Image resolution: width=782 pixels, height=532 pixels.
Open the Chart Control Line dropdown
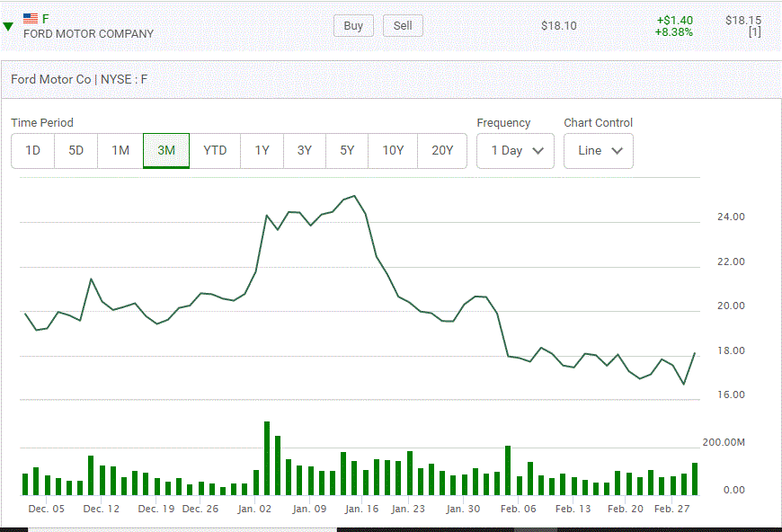599,151
